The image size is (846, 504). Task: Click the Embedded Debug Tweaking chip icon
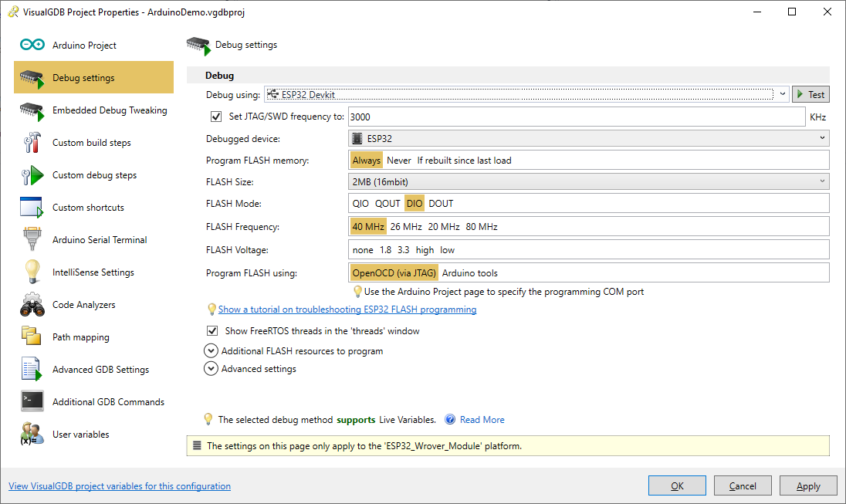32,111
